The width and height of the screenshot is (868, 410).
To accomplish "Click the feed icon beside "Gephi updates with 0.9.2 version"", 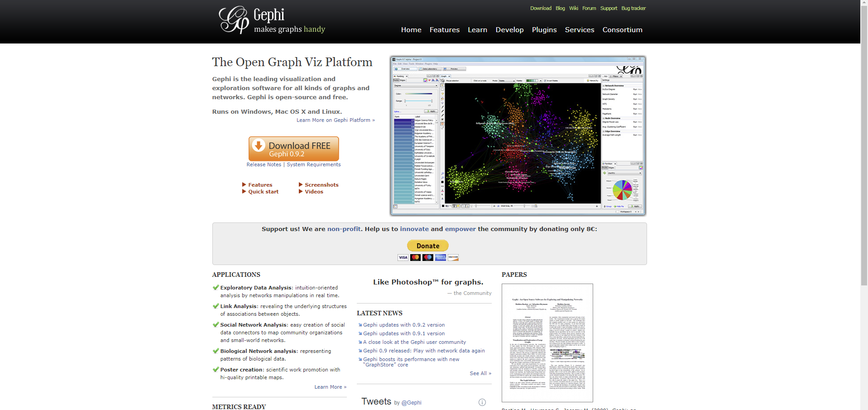I will [360, 325].
